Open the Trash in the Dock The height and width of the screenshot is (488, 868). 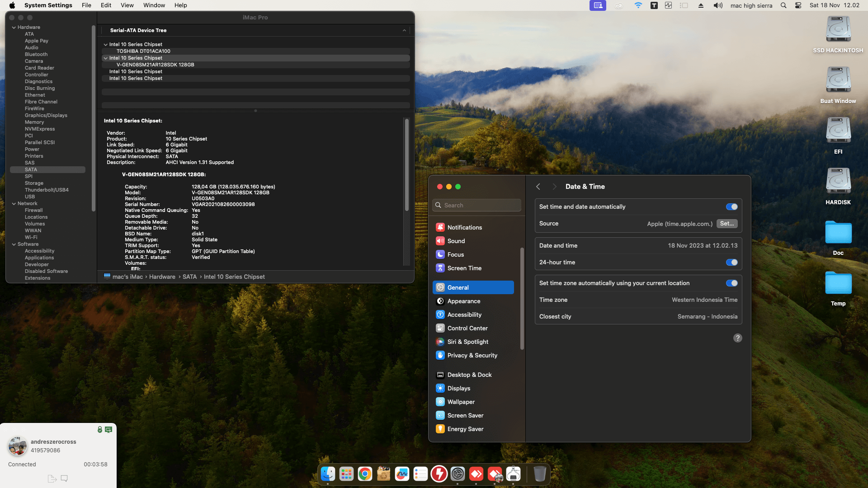[540, 474]
